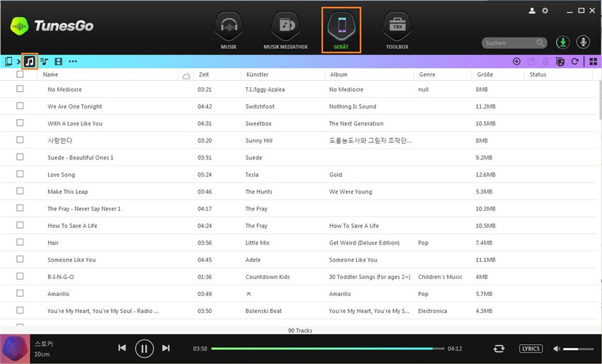Click the search magnifier icon
This screenshot has width=602, height=364.
pos(540,42)
